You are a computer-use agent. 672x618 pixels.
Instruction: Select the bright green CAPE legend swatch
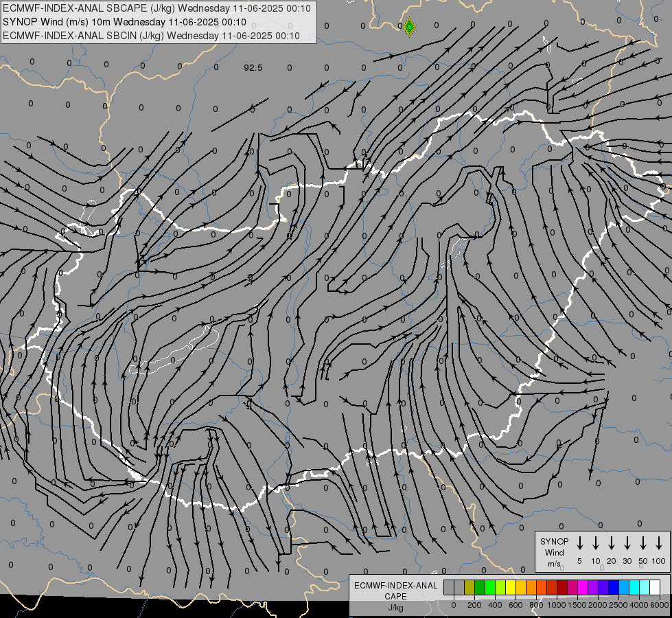tap(490, 587)
